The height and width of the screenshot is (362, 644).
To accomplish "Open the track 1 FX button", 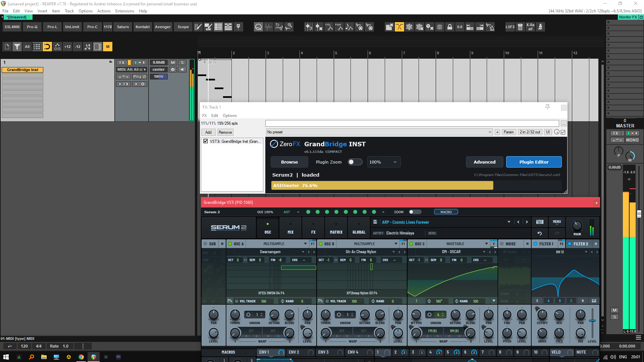I will [122, 63].
